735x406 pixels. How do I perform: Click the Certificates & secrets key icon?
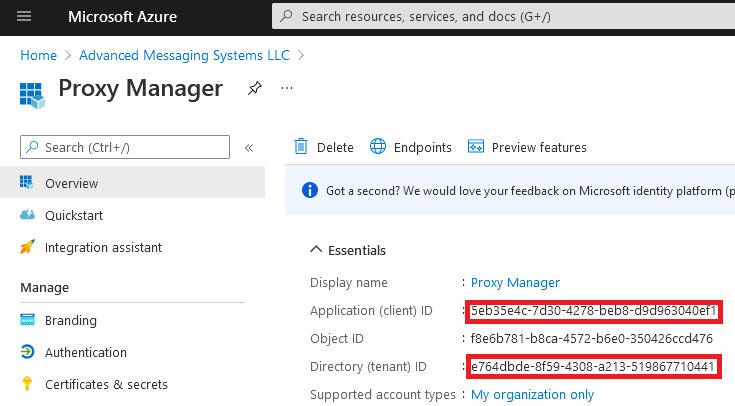click(27, 383)
